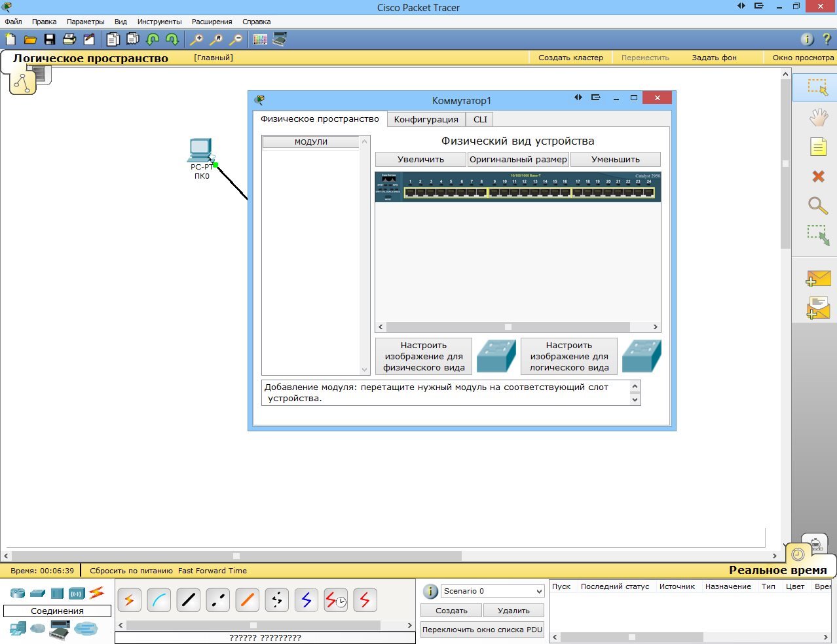Open the Файл menu
This screenshot has height=644, width=837.
(x=13, y=22)
